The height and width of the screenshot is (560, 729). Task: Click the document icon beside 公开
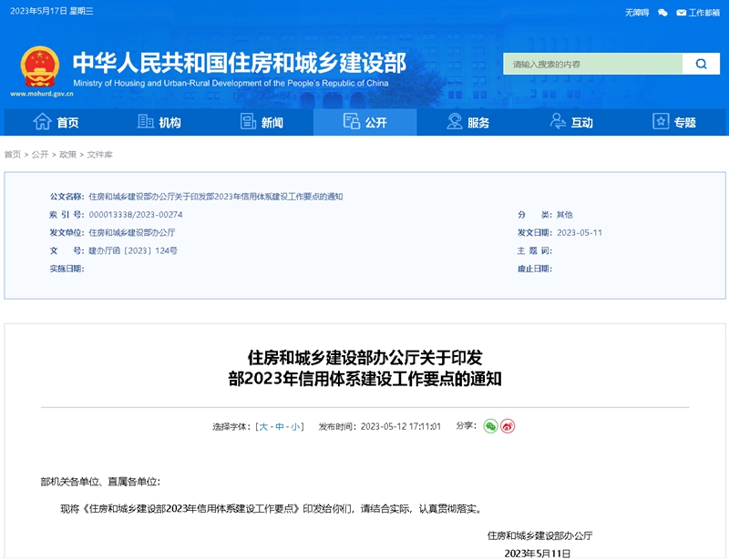tap(352, 121)
